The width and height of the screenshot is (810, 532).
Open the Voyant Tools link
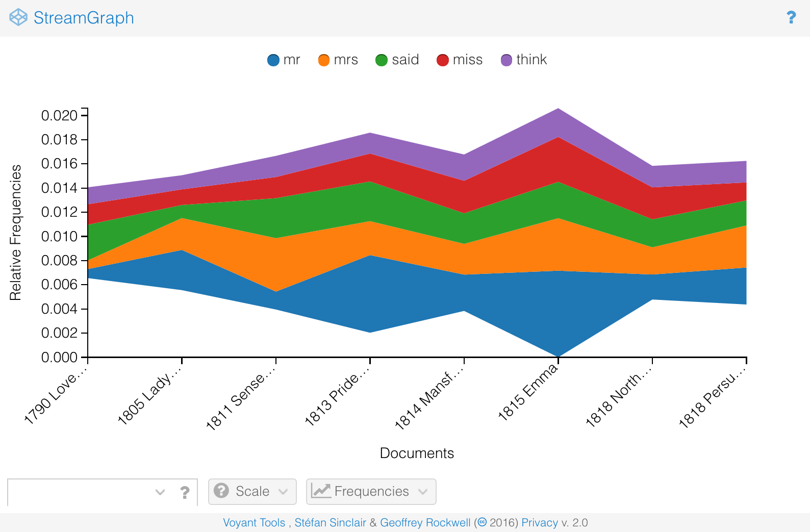[x=254, y=522]
